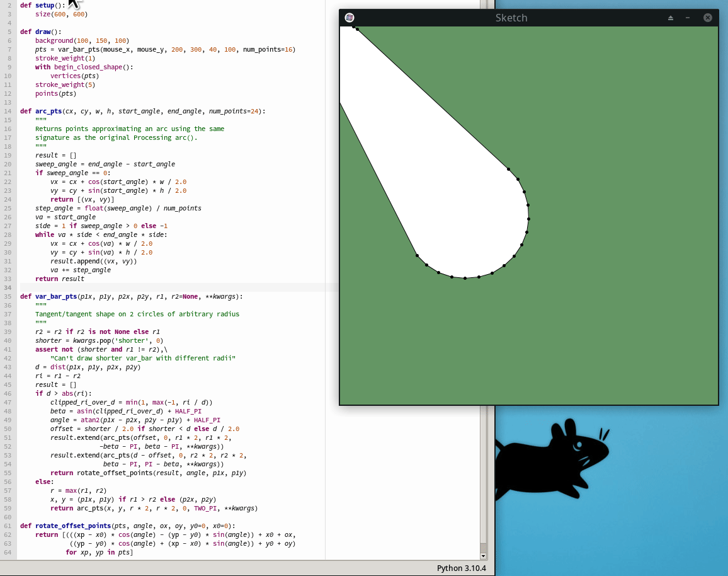Click the Python 3.10.4 interpreter label

click(463, 568)
